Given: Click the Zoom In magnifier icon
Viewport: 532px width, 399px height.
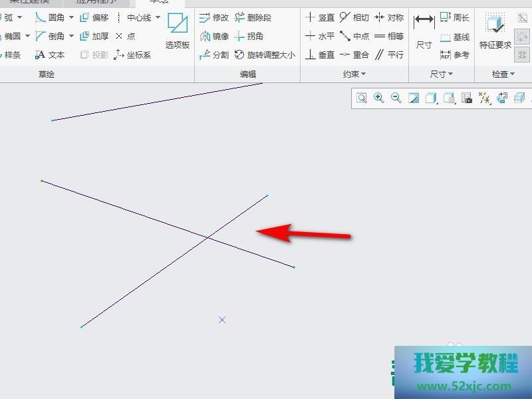Looking at the screenshot, I should click(x=379, y=98).
